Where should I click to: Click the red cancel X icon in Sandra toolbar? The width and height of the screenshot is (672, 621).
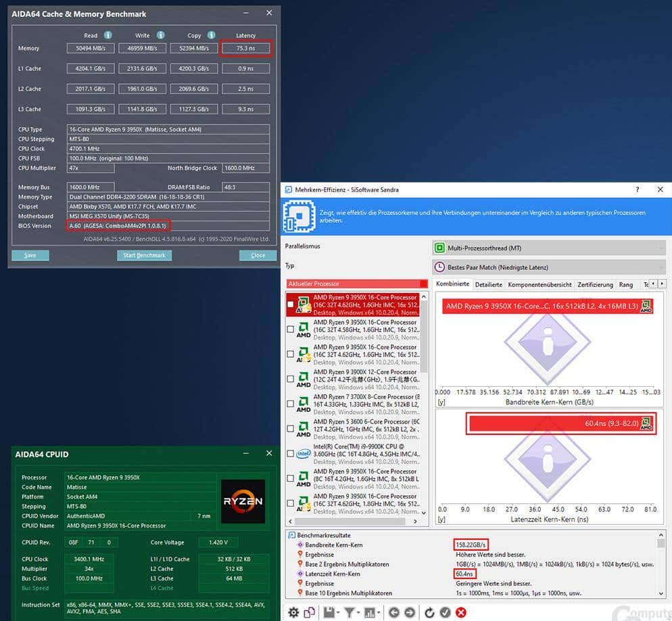click(x=461, y=612)
